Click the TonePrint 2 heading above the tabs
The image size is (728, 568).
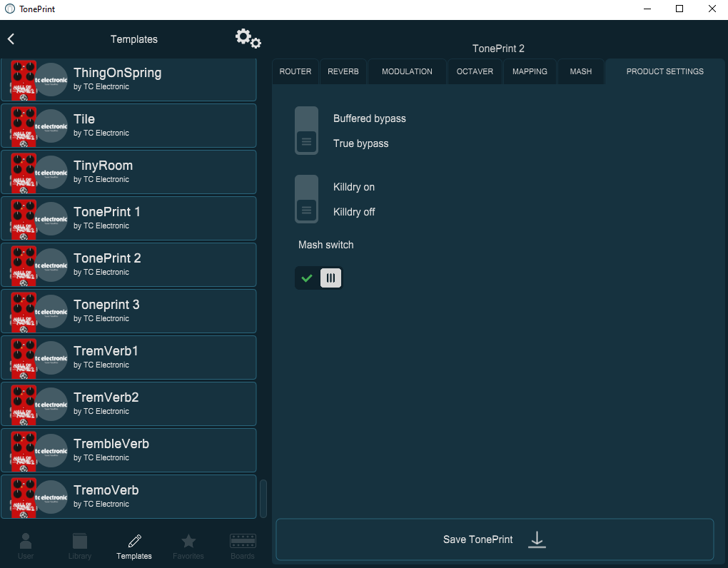click(498, 49)
